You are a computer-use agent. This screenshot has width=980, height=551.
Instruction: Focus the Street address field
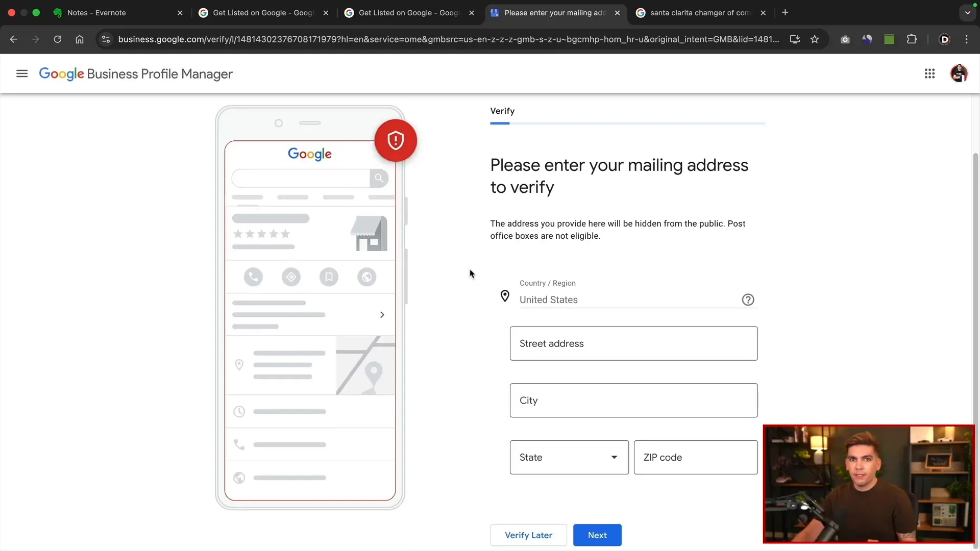(633, 343)
